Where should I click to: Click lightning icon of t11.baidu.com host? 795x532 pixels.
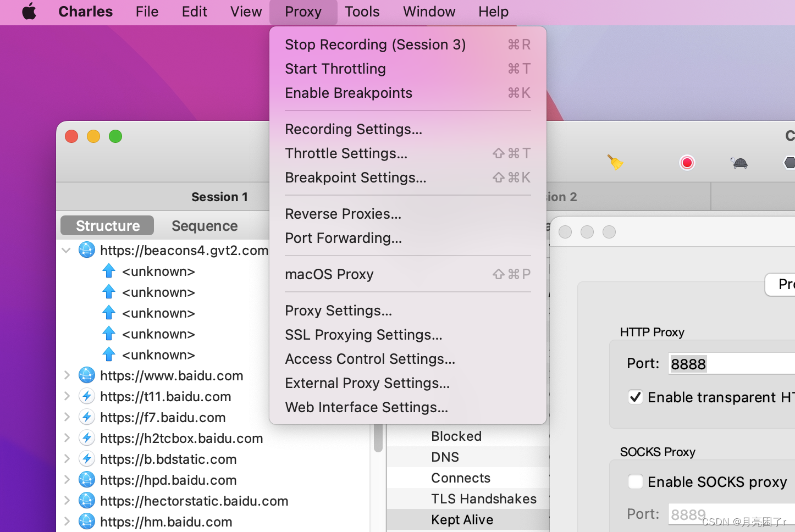coord(87,396)
